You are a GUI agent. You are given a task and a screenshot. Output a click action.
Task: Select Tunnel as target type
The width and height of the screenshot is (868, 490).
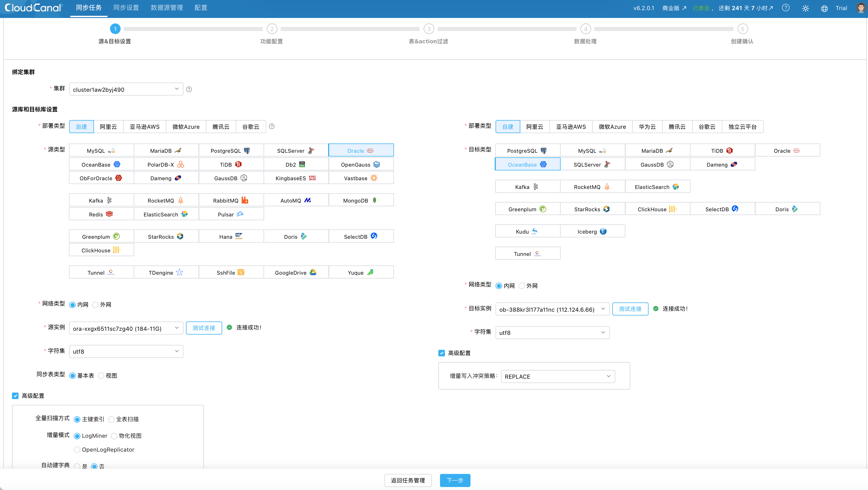click(528, 253)
